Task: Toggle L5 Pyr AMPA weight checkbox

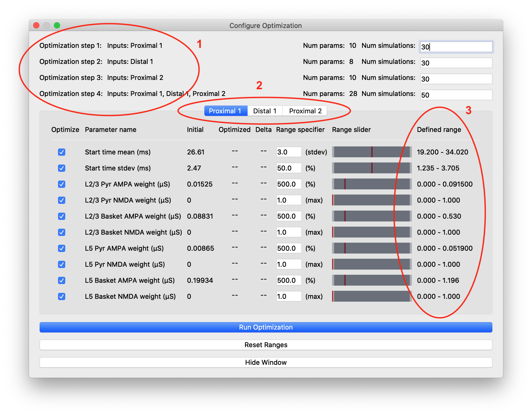Action: point(61,248)
